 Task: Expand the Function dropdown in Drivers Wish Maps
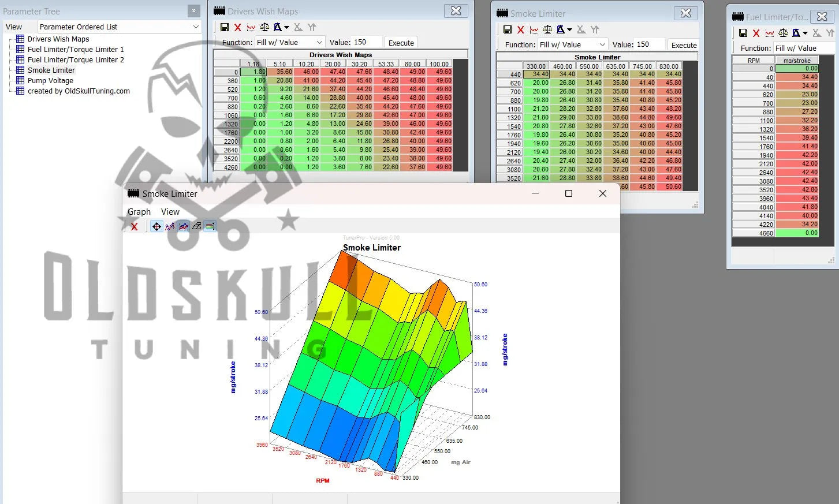pos(319,42)
